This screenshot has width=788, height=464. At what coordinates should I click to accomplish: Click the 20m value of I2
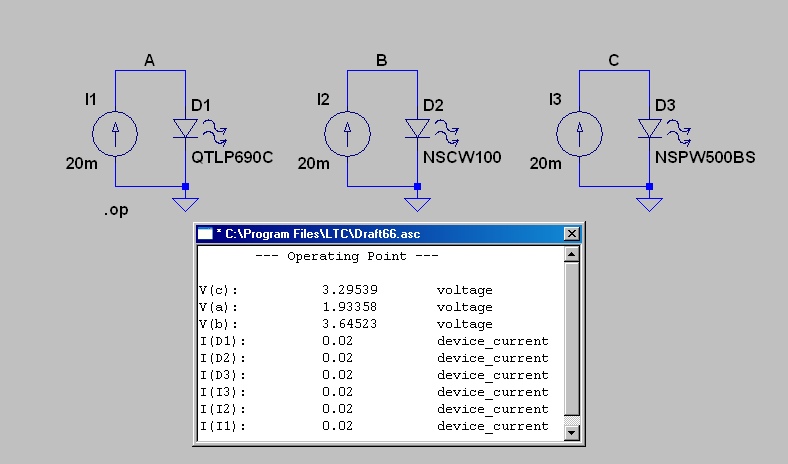tap(314, 163)
